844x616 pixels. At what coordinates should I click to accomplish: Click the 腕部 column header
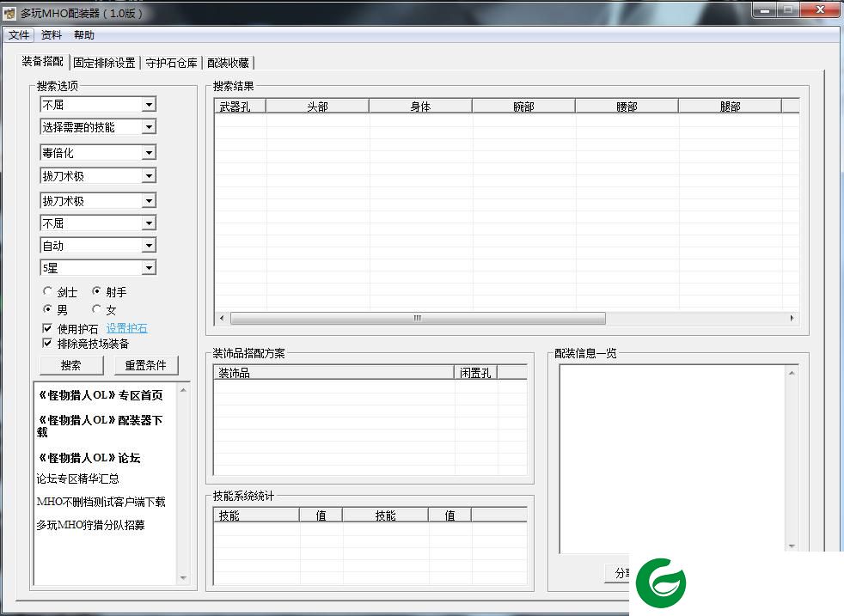click(x=523, y=106)
